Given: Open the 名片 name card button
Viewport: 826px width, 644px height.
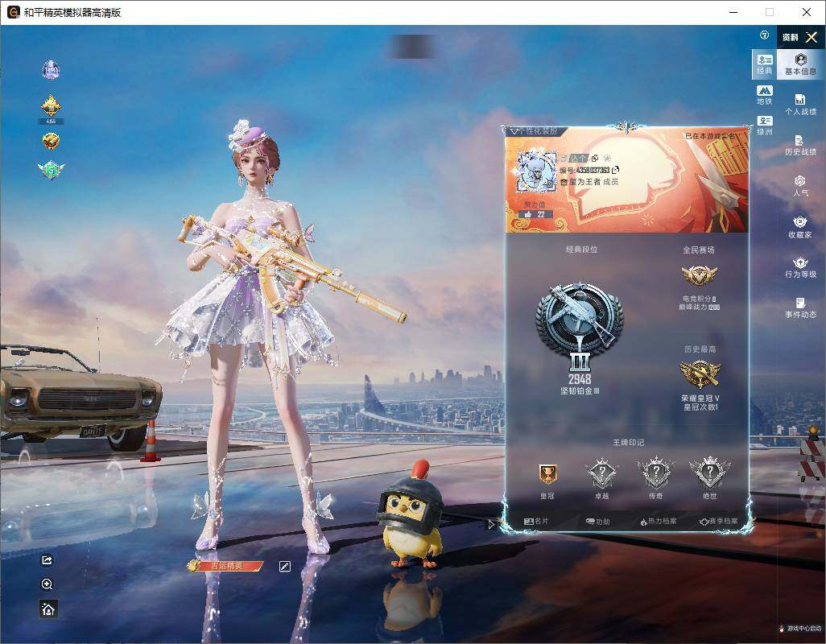Looking at the screenshot, I should pos(536,522).
